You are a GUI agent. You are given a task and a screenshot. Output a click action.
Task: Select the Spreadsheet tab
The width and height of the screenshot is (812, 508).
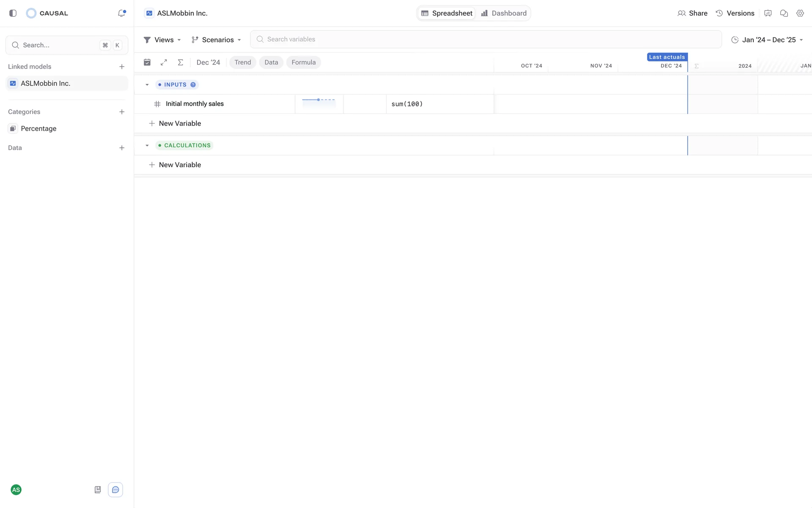(x=447, y=13)
